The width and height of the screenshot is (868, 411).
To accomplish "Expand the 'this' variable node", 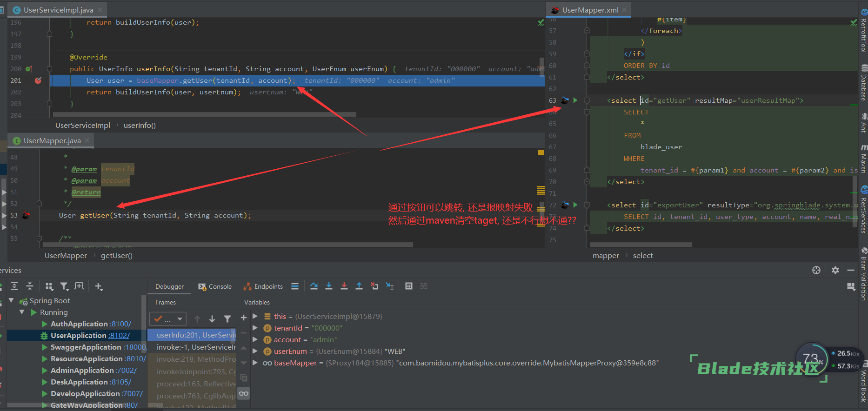I will pos(255,316).
